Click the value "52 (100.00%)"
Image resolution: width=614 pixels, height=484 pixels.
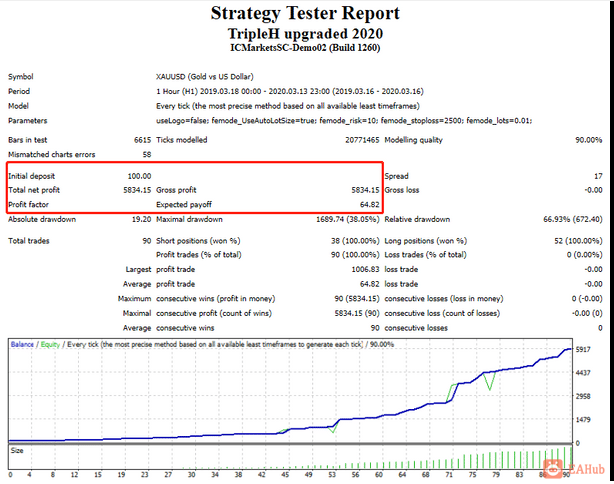tap(578, 241)
